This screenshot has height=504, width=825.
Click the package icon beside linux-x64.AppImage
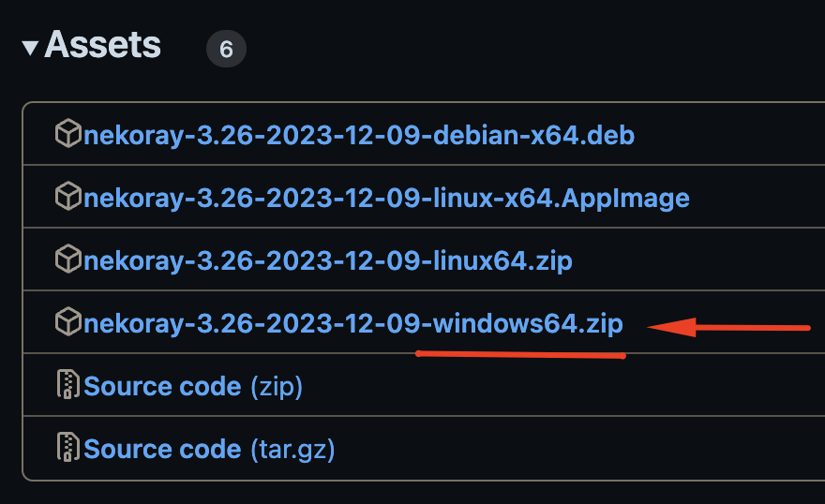[67, 198]
